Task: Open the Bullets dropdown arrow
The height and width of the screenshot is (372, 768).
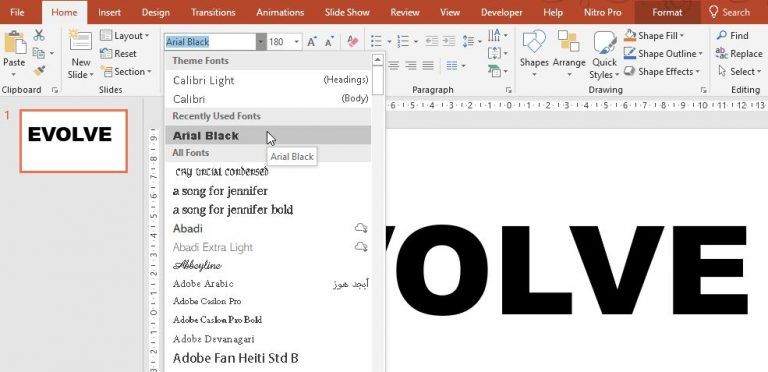Action: click(389, 42)
